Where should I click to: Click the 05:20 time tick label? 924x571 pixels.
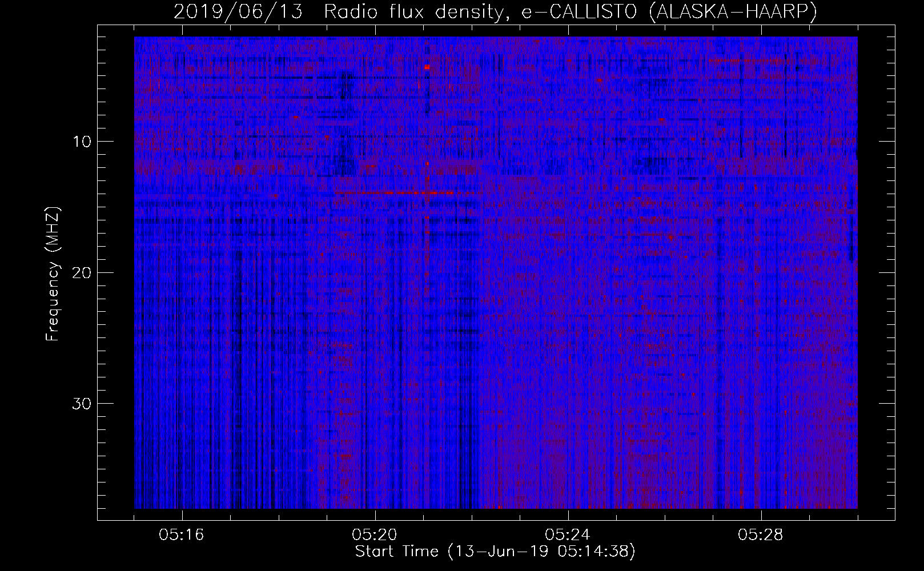(x=375, y=535)
